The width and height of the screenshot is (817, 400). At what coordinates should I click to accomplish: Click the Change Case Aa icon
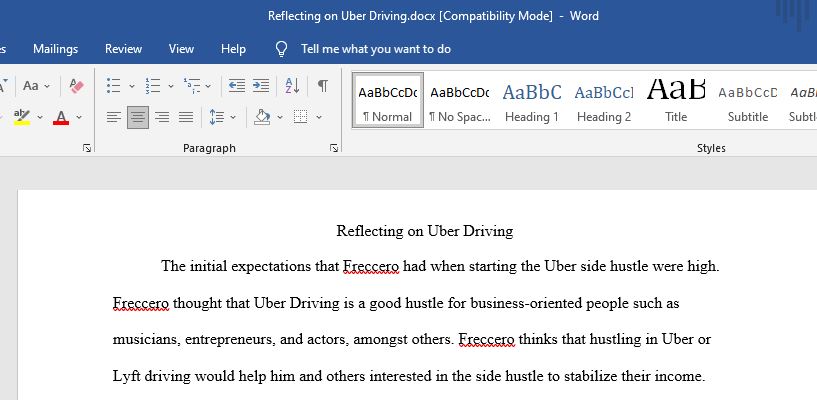(31, 85)
